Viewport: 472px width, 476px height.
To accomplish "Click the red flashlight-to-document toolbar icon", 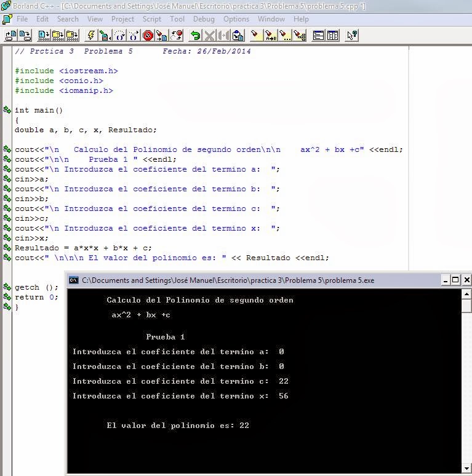I will point(162,36).
